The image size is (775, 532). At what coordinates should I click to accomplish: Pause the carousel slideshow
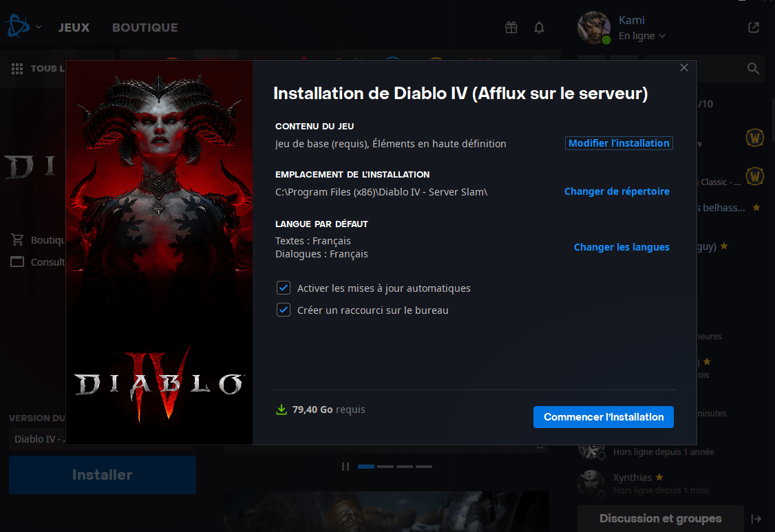click(346, 467)
